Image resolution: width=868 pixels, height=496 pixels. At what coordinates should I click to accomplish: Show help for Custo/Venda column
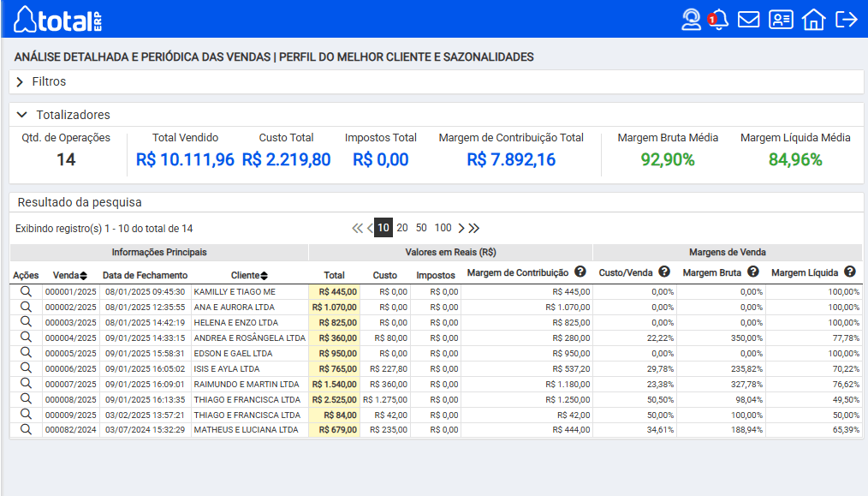663,272
